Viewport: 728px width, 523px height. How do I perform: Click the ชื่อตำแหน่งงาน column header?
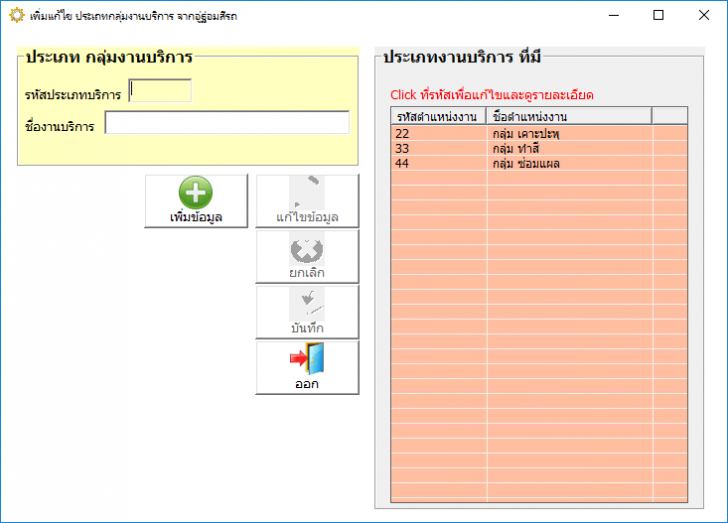[x=569, y=116]
